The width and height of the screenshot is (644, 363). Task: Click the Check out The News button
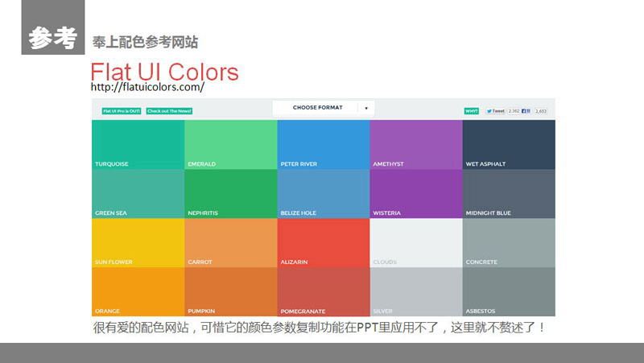point(169,111)
